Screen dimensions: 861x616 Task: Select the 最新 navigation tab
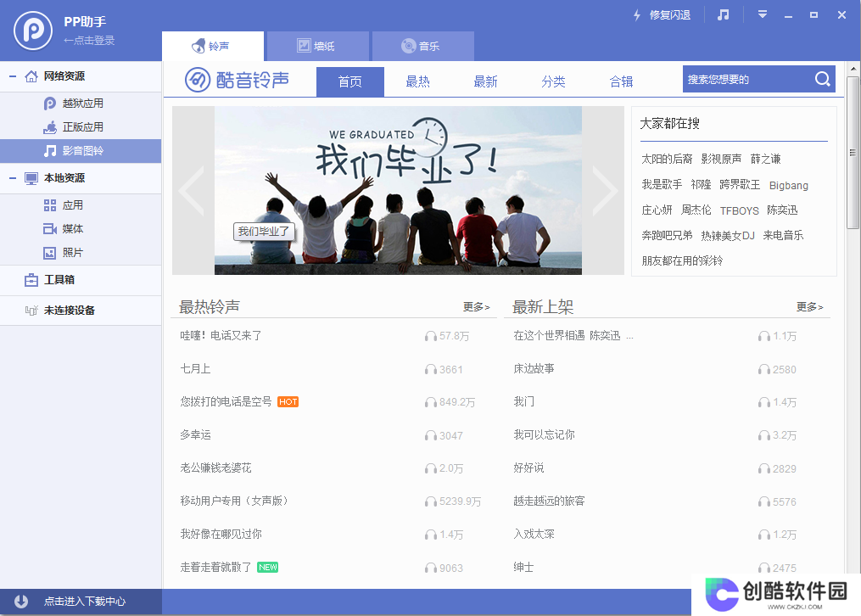tap(485, 81)
